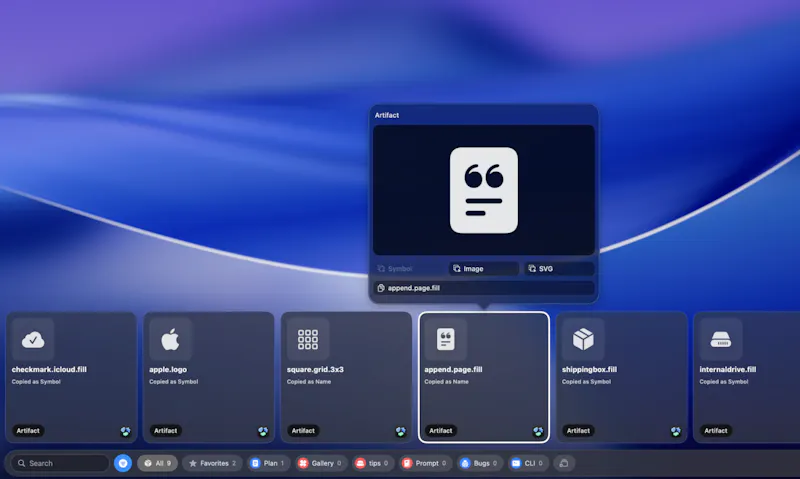Select the CLI tab
Screen dimensions: 800x479
coord(528,463)
